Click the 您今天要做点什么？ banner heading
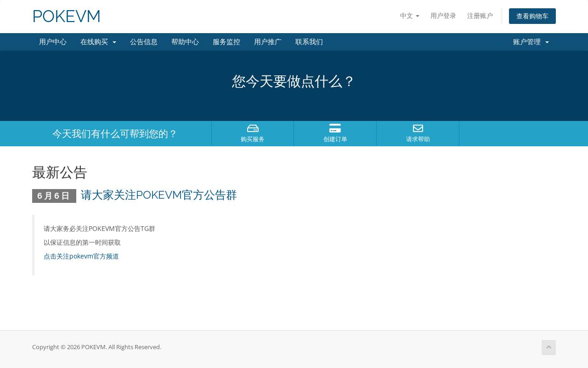 (294, 81)
